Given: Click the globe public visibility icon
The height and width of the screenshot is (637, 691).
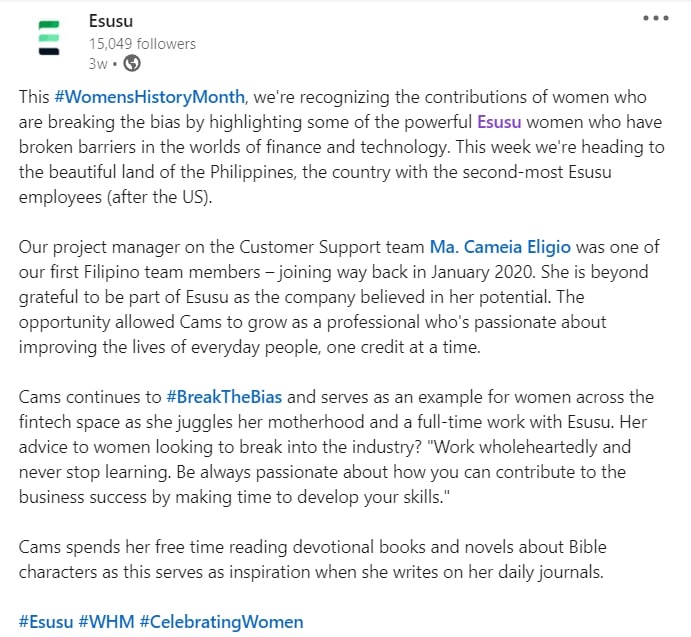Looking at the screenshot, I should (132, 62).
